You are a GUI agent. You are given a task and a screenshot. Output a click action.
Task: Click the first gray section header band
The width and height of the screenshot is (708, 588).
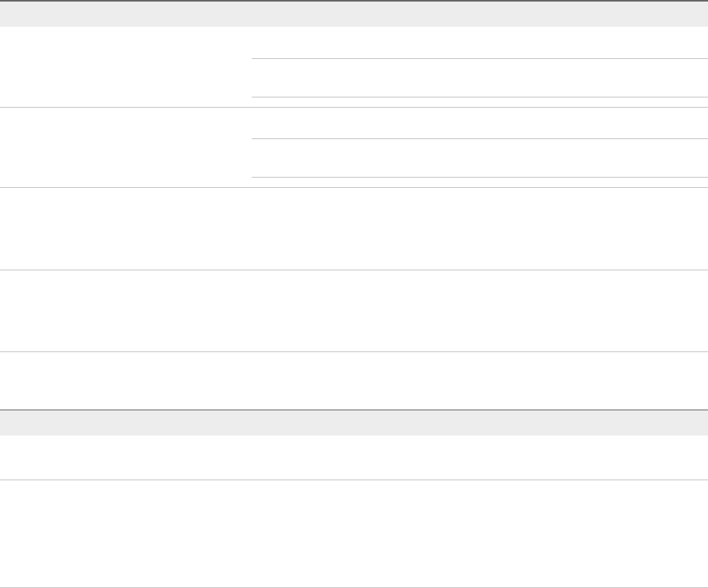pos(354,14)
